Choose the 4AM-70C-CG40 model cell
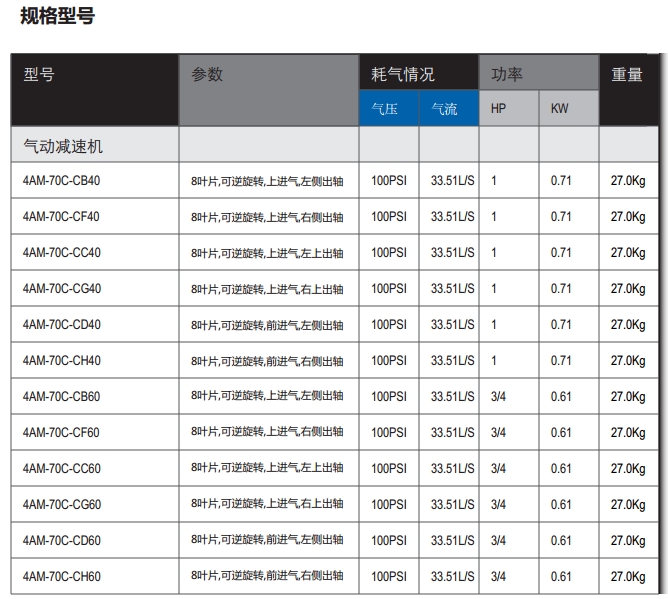Viewport: 668px width, 599px height. [x=61, y=289]
